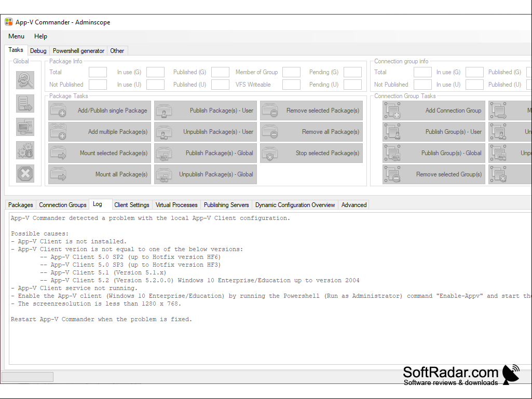Click Remove selected Package(s)
532x399 pixels.
click(x=311, y=111)
